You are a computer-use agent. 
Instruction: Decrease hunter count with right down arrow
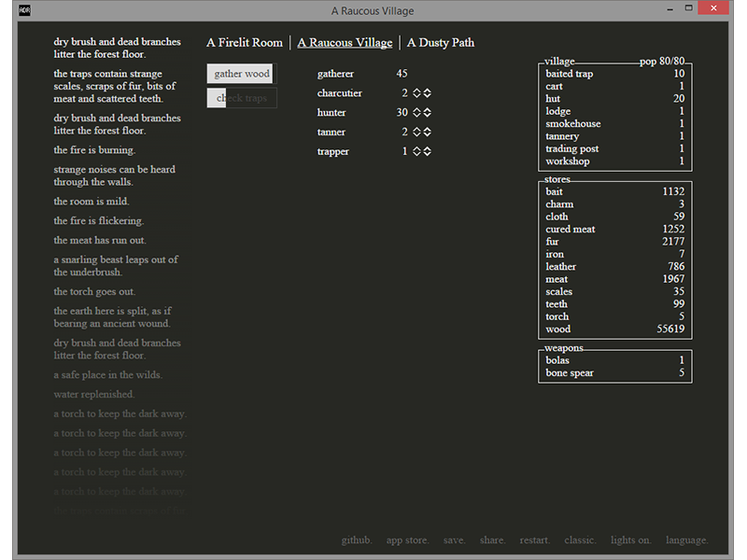[x=428, y=117]
